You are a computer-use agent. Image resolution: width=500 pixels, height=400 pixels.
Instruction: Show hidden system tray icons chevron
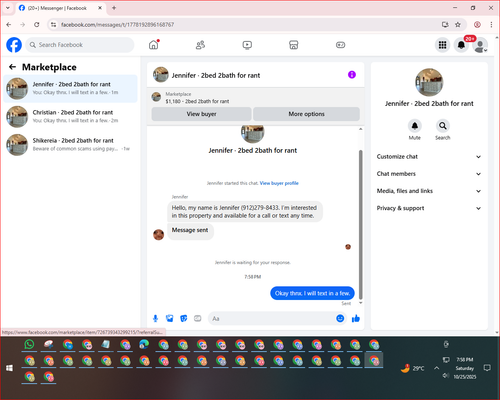pos(436,368)
